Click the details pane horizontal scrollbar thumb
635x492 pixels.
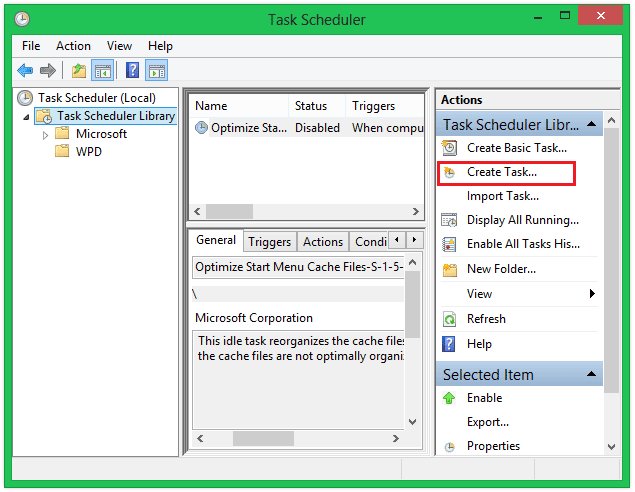coord(263,439)
